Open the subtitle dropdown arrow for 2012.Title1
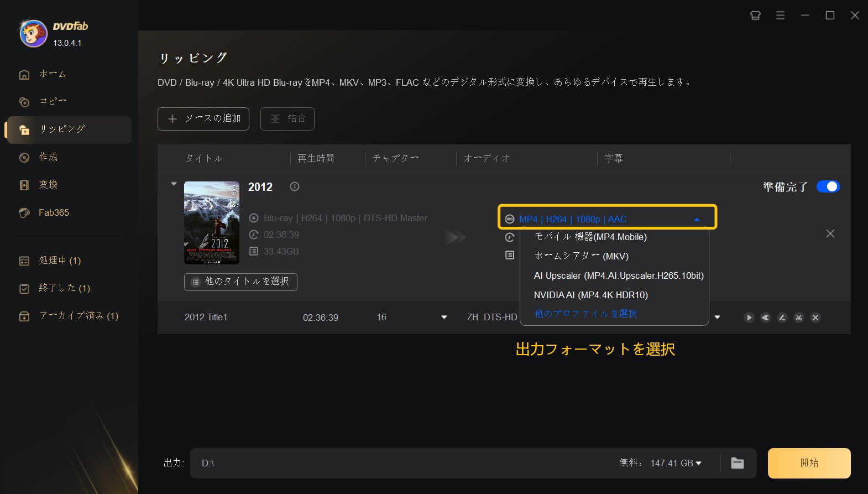Image resolution: width=868 pixels, height=494 pixels. (717, 318)
